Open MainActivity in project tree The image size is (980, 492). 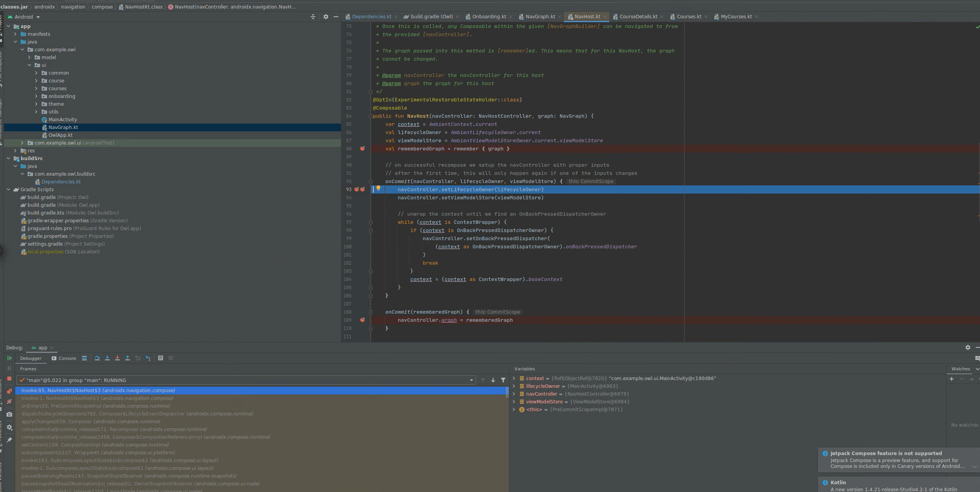click(x=62, y=120)
